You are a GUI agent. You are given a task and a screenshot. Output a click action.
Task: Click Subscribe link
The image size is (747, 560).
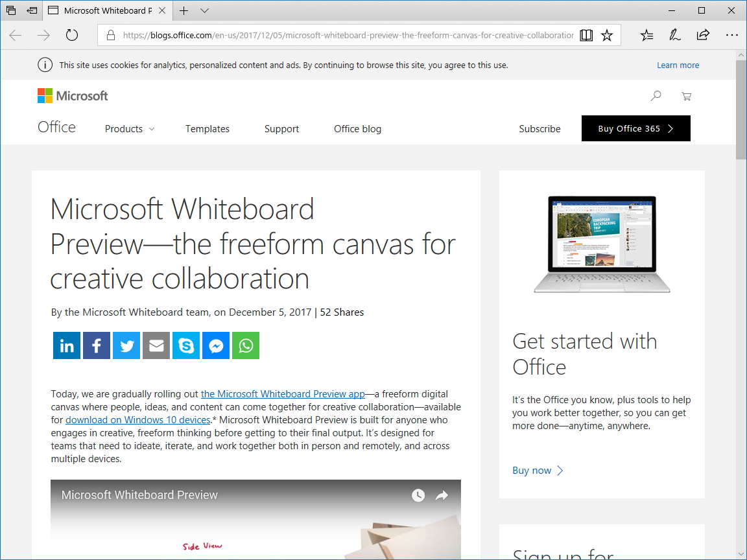click(x=539, y=129)
